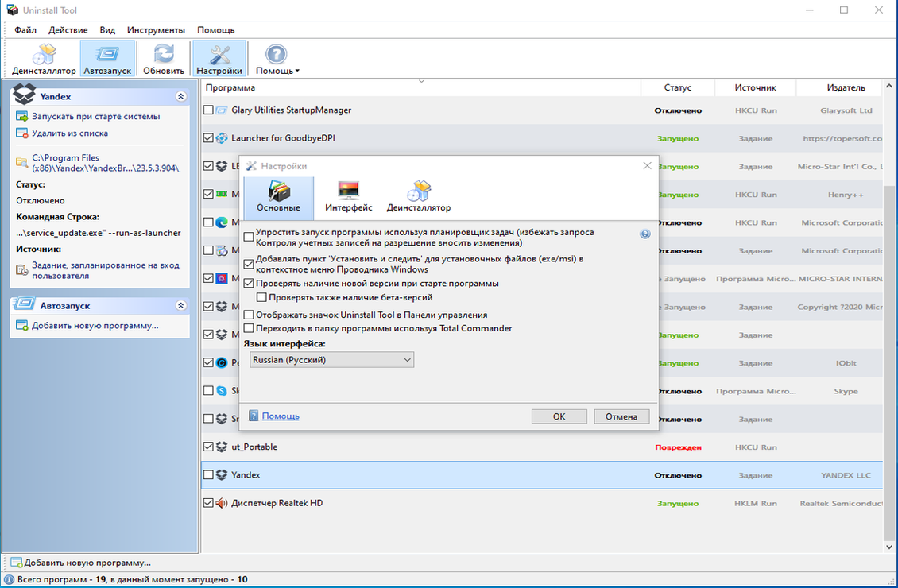Toggle Yandex startup checkbox
The image size is (898, 588).
208,474
